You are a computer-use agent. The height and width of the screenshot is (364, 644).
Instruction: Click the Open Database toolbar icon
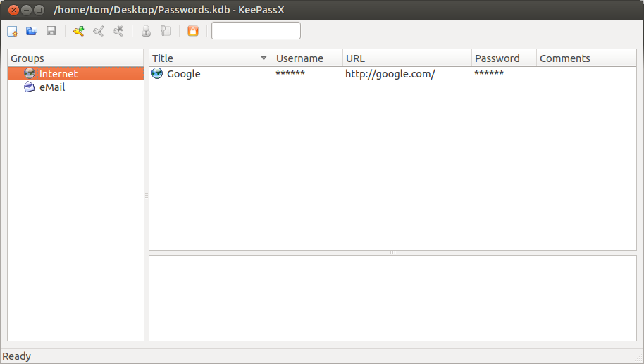(x=32, y=31)
